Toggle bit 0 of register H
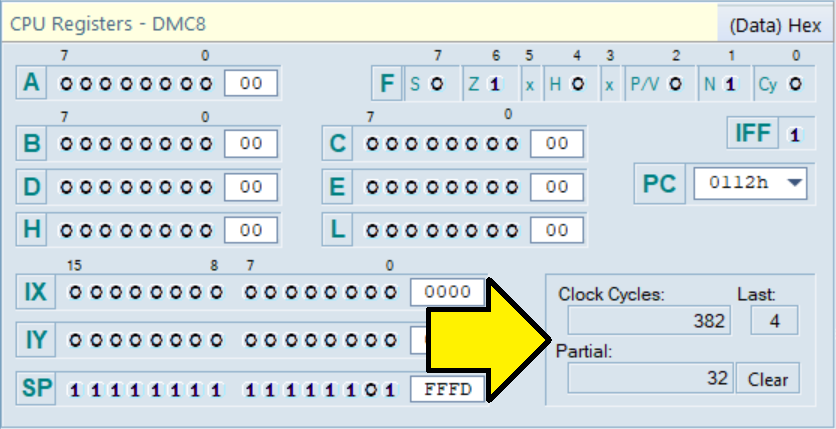 (206, 230)
